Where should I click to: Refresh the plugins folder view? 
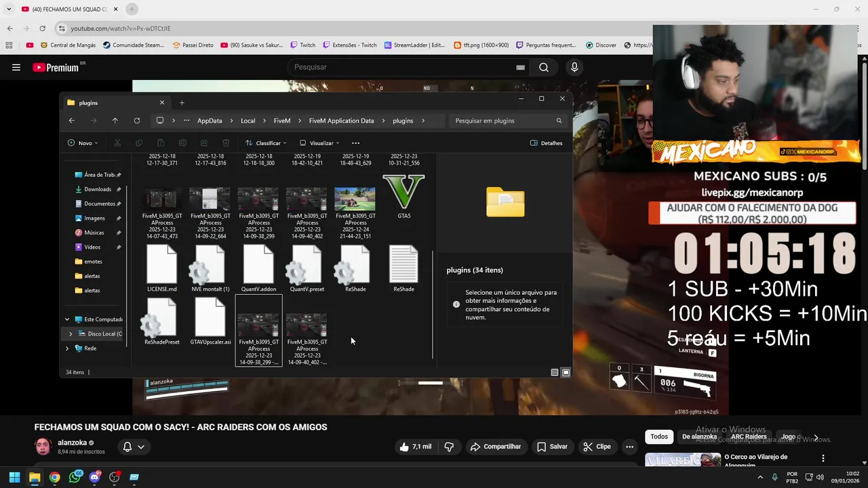[x=136, y=121]
